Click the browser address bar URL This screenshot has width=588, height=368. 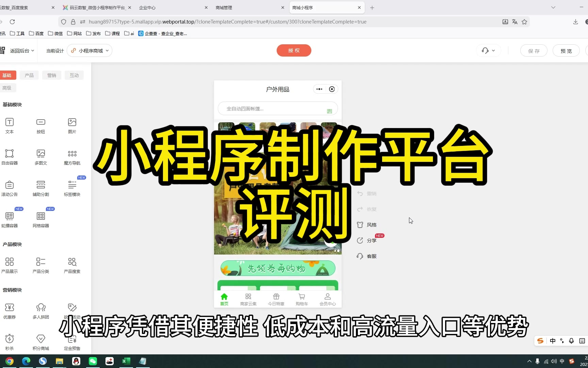click(227, 22)
